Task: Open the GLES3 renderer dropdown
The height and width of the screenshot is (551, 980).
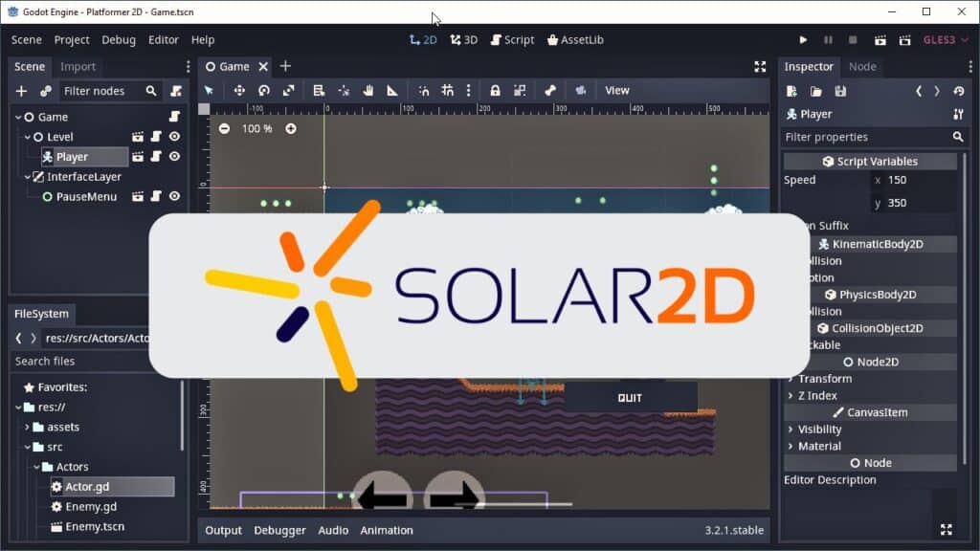Action: click(x=946, y=40)
